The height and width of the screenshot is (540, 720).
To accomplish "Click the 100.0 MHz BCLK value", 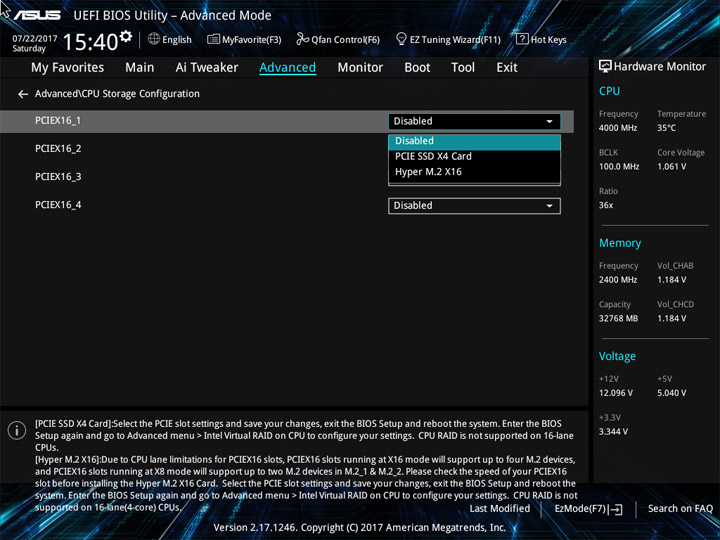I will click(x=619, y=167).
